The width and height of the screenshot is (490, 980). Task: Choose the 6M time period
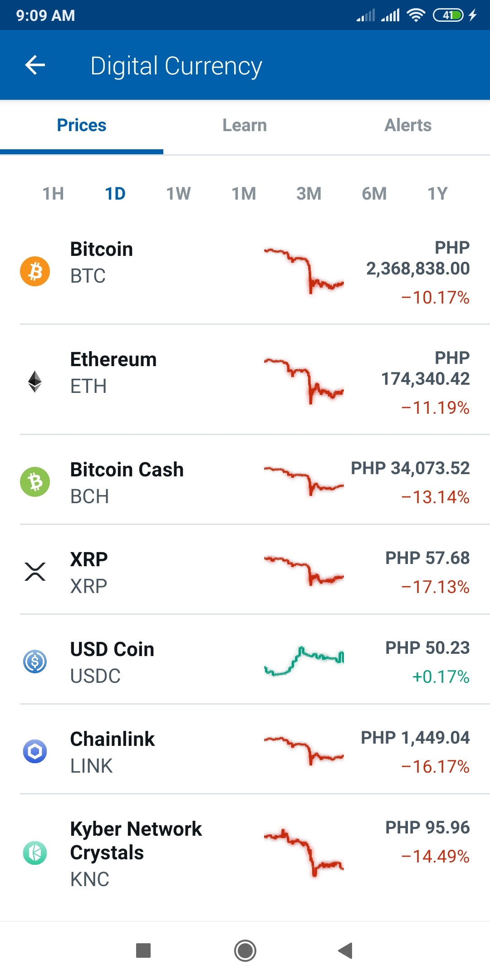pos(374,194)
